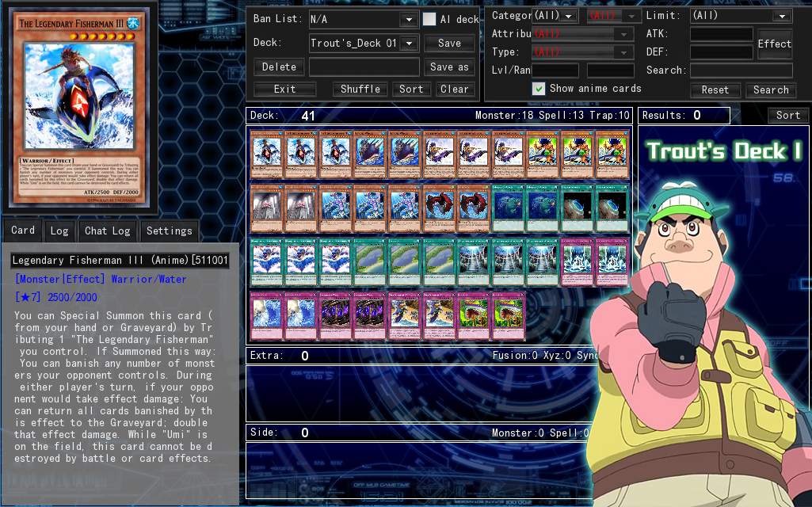Click the DEF value input field

pos(722,52)
